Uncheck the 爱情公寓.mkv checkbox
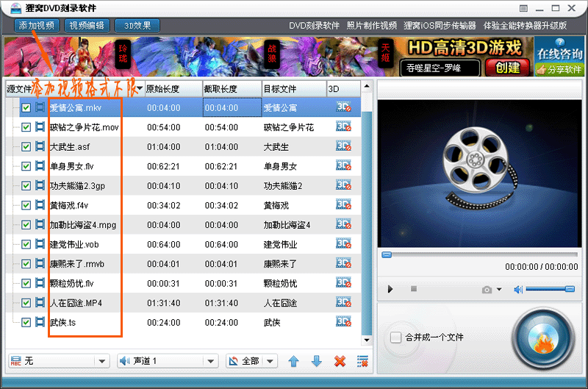 [26, 107]
